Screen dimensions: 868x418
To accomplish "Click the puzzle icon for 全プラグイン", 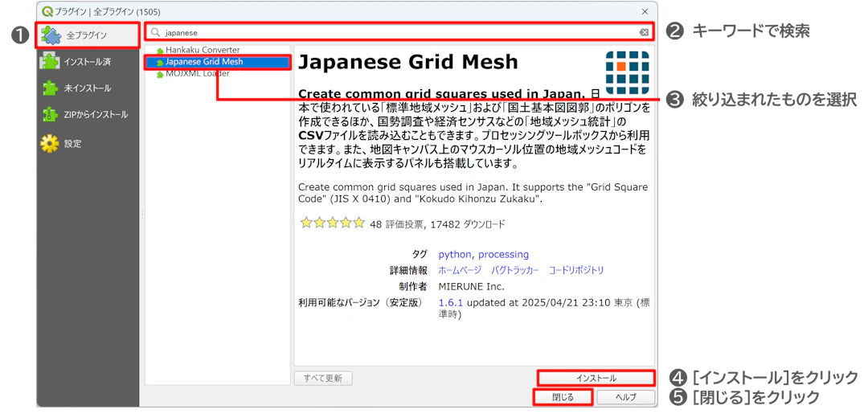I will pyautogui.click(x=51, y=35).
